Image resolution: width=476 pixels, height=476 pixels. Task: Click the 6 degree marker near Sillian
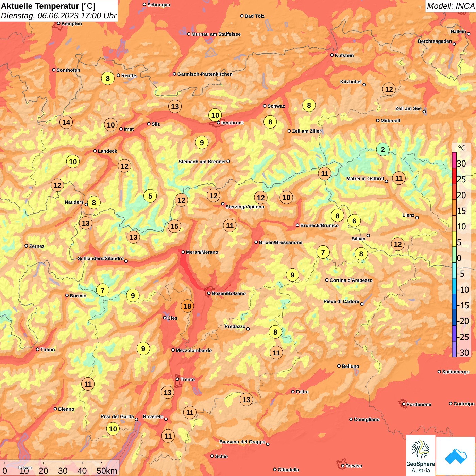click(x=354, y=221)
